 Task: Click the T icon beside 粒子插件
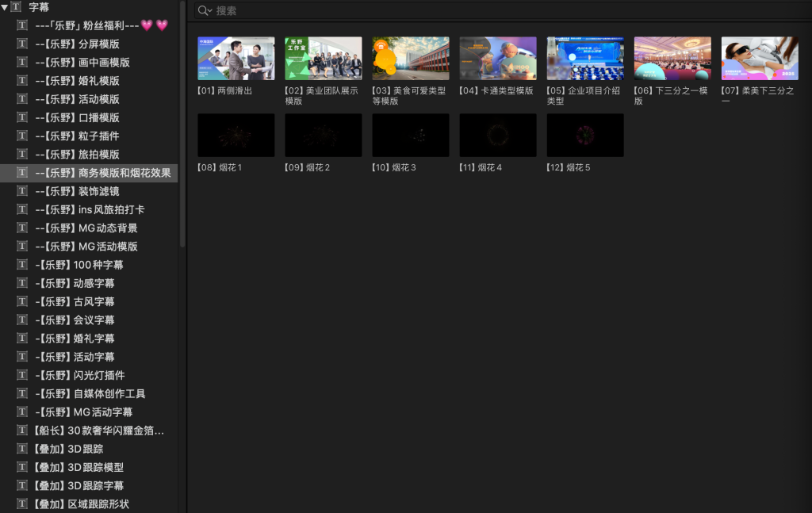22,136
